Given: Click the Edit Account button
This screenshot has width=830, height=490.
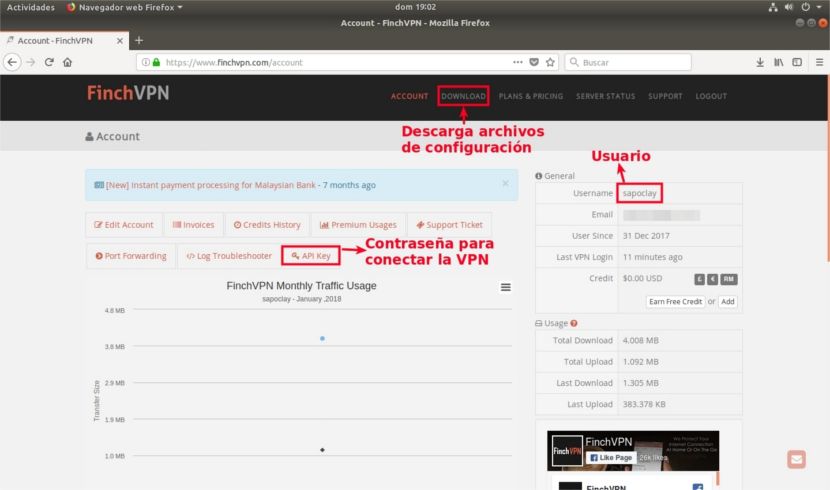Looking at the screenshot, I should (x=124, y=225).
